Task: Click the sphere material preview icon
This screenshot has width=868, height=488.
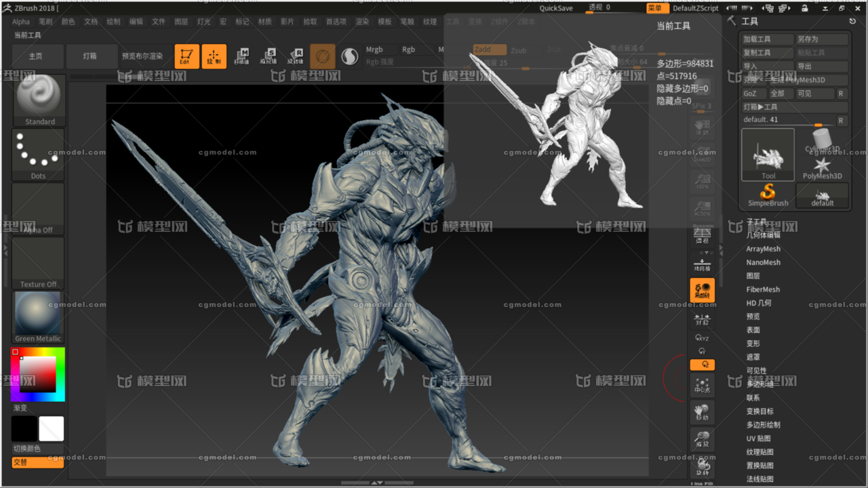Action: pos(349,56)
